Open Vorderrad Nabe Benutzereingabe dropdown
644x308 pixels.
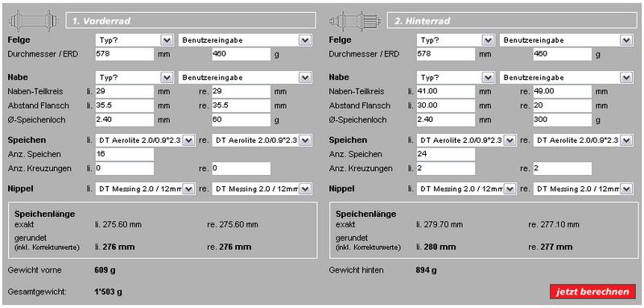[x=246, y=77]
